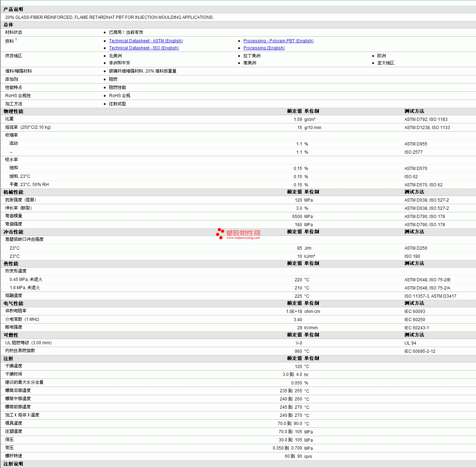476x468 pixels.
Task: Open Technical Datasheet - ASTM (English) link
Action: click(146, 41)
